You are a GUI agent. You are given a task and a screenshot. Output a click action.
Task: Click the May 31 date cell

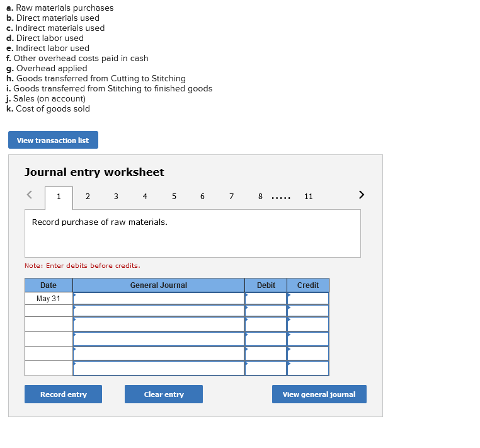49,299
